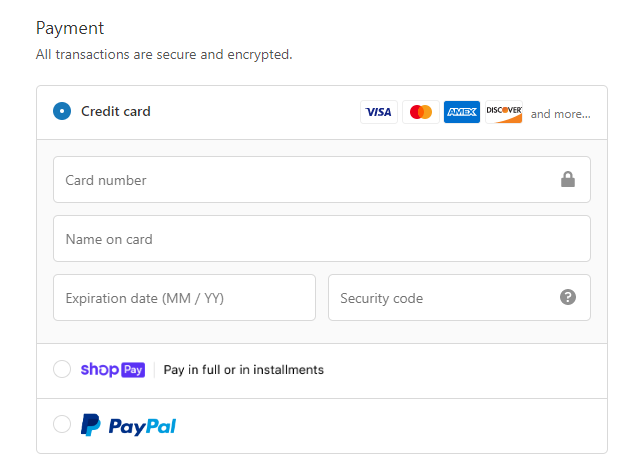This screenshot has width=642, height=473.
Task: Click the Credit card label
Action: pyautogui.click(x=116, y=111)
